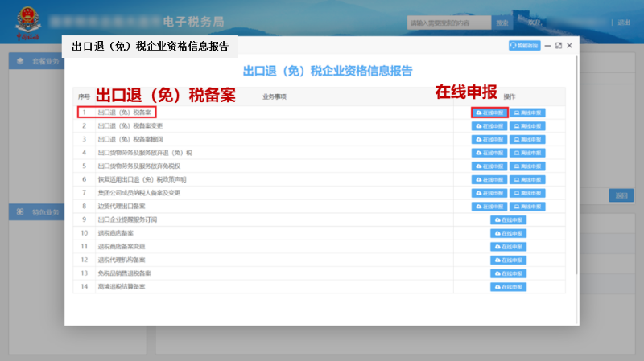Image resolution: width=644 pixels, height=361 pixels.
Task: Click in the search input field
Action: pyautogui.click(x=448, y=23)
